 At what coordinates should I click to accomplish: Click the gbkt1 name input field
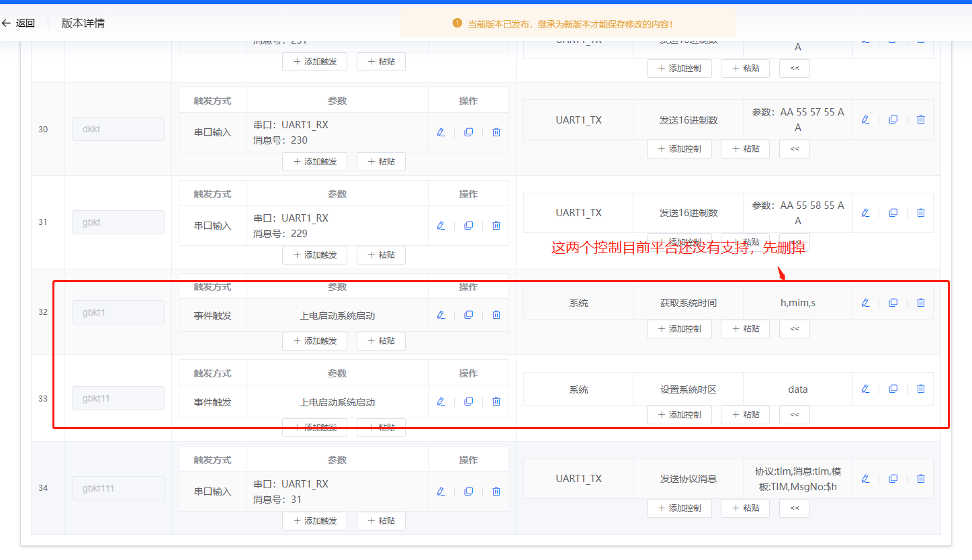point(118,312)
